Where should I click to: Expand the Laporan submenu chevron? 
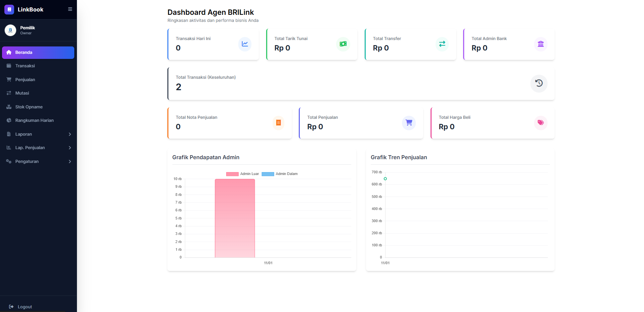pos(70,134)
